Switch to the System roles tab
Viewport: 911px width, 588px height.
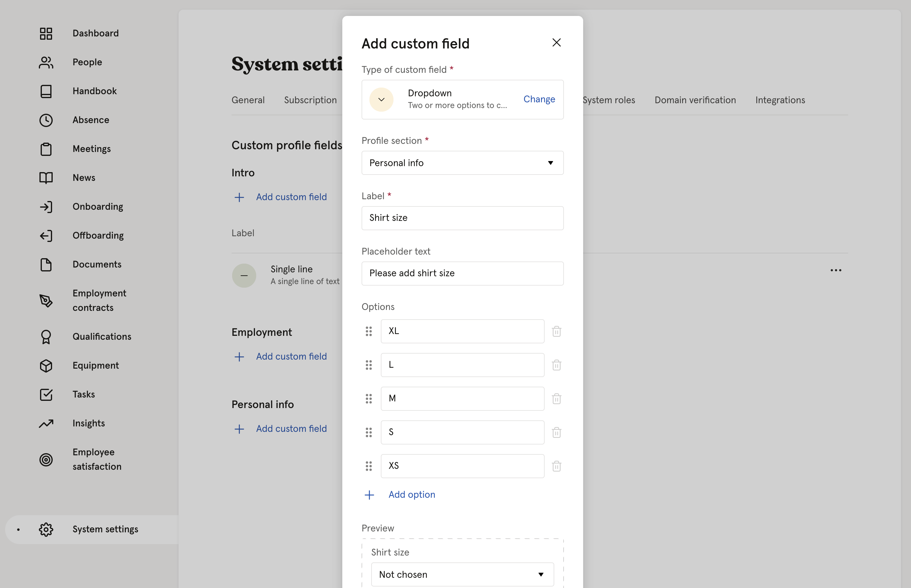point(609,100)
